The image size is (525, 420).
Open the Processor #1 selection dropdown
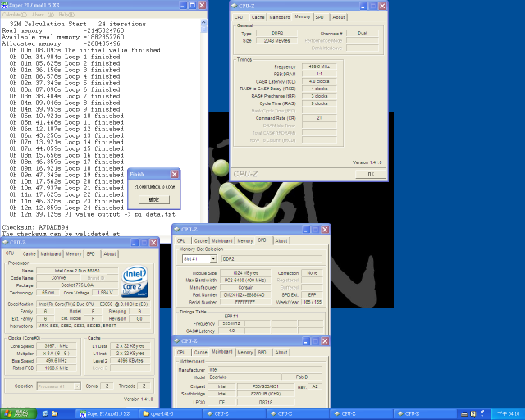point(77,386)
